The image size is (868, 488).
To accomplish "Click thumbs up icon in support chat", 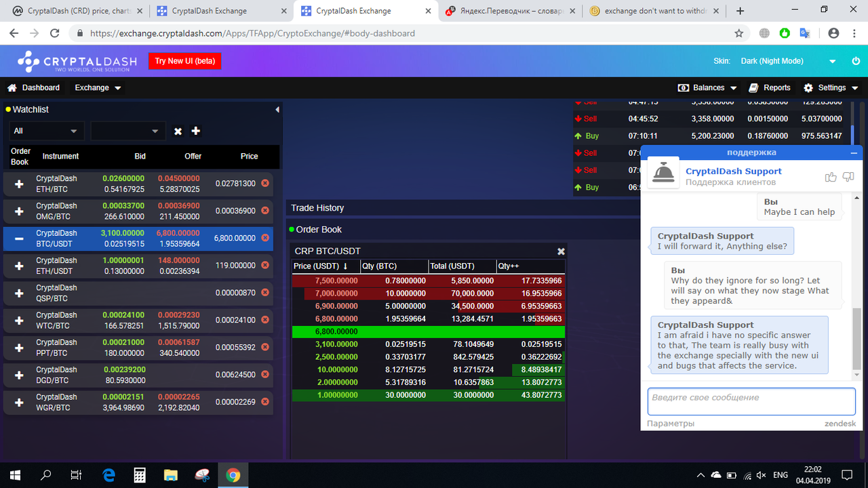I will click(x=831, y=177).
